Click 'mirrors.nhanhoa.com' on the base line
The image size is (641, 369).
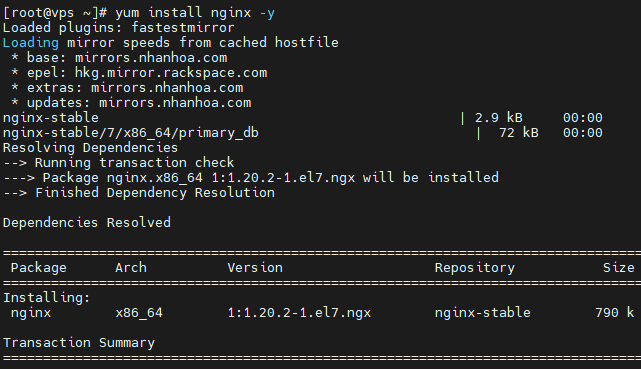151,58
